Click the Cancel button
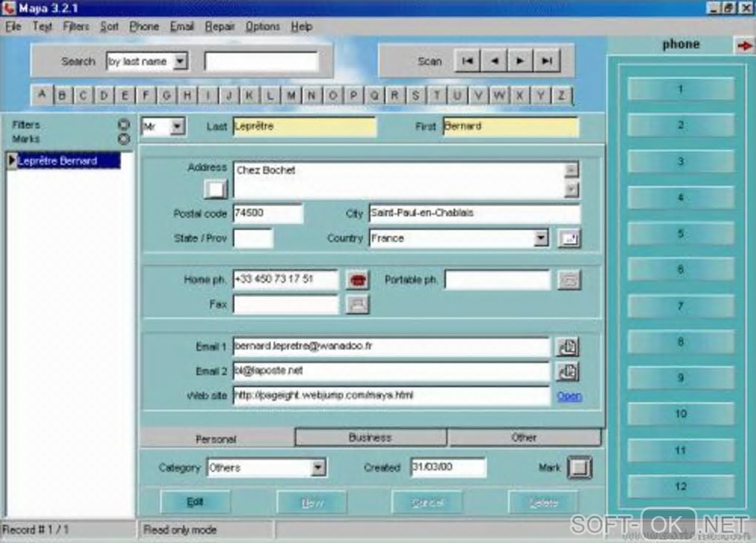Image resolution: width=756 pixels, height=543 pixels. tap(428, 502)
